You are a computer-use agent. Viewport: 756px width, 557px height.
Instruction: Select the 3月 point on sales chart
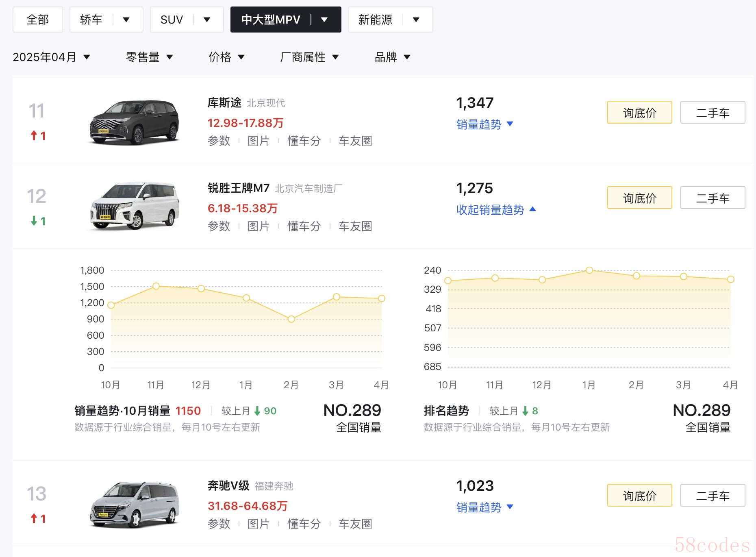click(x=337, y=297)
